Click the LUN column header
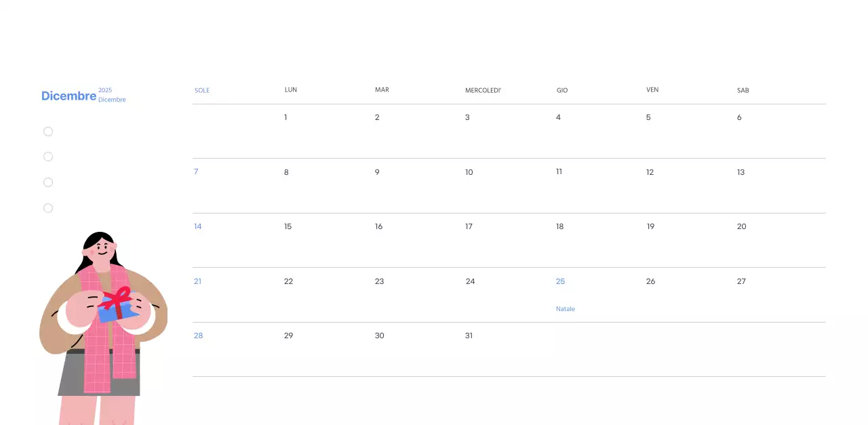 tap(290, 89)
